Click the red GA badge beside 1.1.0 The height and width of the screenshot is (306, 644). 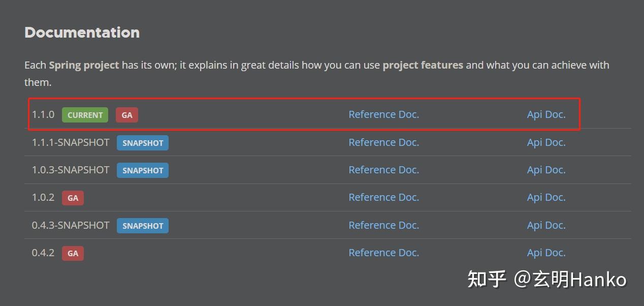tap(127, 115)
